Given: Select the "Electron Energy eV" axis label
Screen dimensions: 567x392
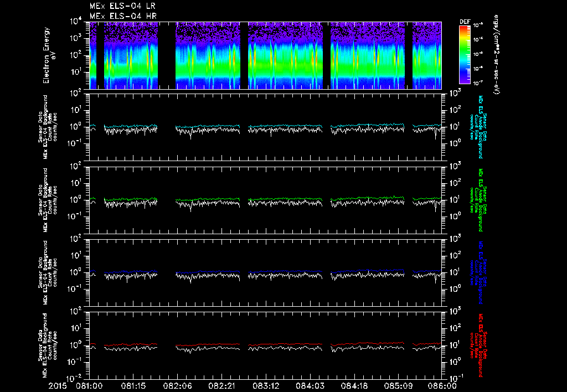Looking at the screenshot, I should [48, 55].
